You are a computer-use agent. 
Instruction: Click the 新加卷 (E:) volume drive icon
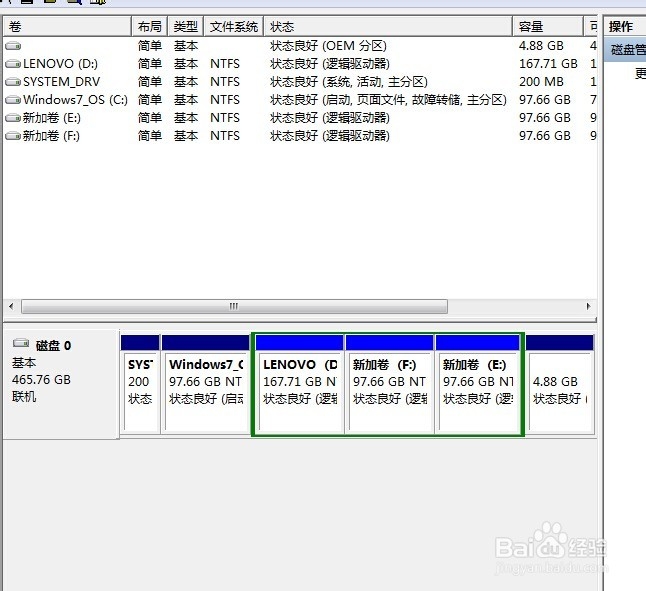(x=13, y=118)
